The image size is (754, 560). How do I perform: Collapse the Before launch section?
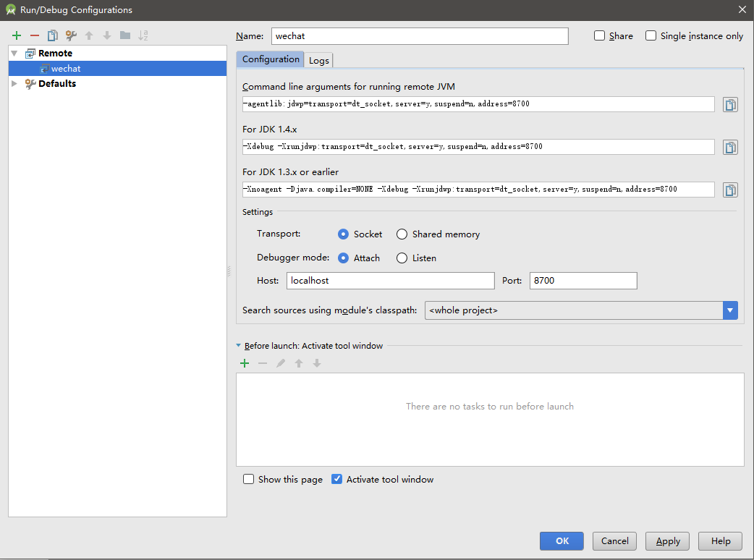pos(239,346)
